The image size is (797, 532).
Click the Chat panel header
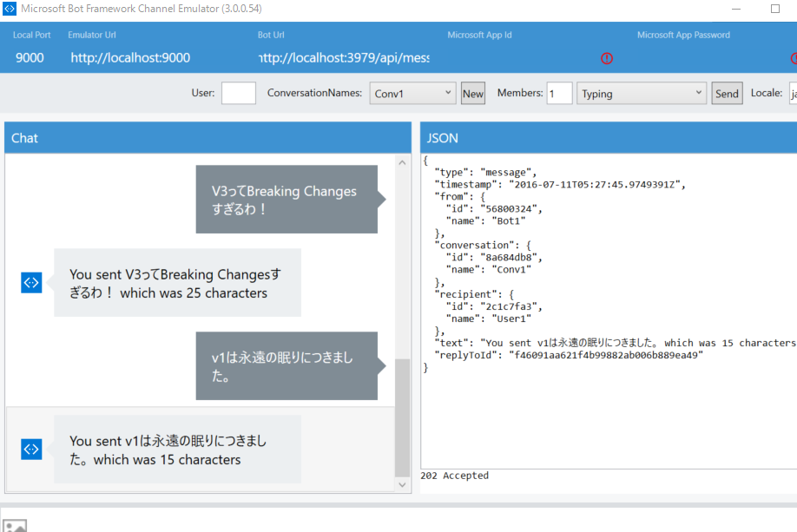[207, 138]
